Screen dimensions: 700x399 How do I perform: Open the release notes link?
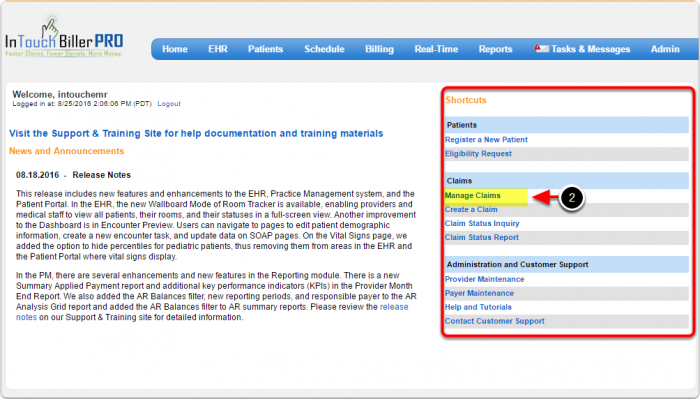point(212,312)
